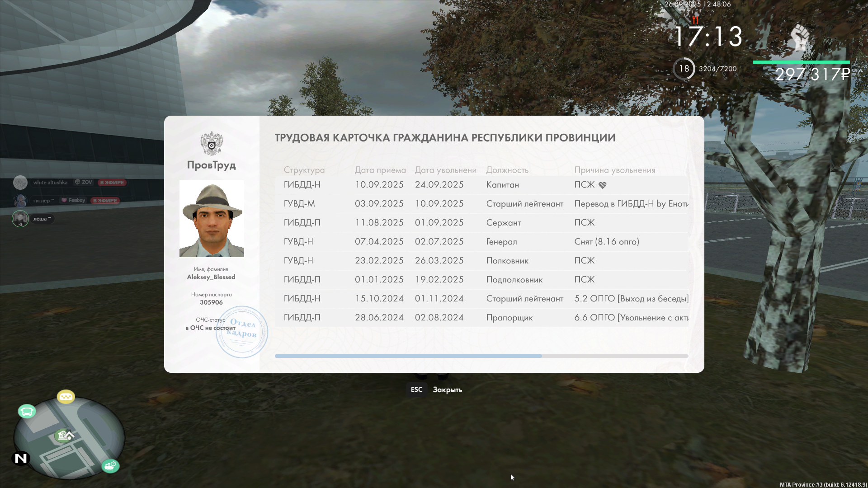The image size is (868, 488).
Task: Click the taxi marker on minimap
Action: pyautogui.click(x=66, y=397)
